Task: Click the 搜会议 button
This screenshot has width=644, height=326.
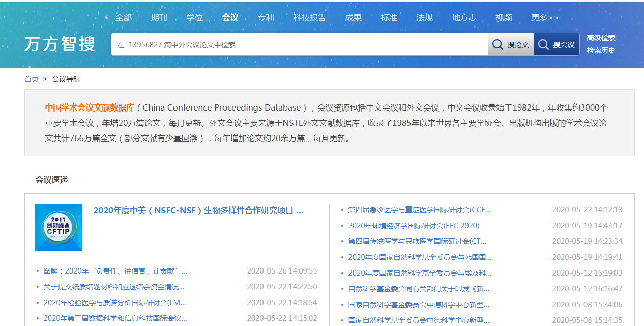Action: [x=557, y=44]
